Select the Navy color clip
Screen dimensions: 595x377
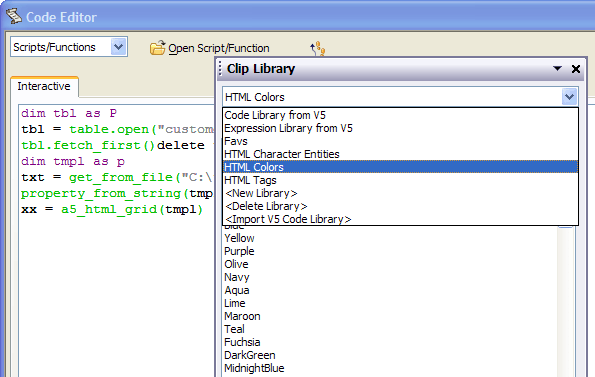coord(237,277)
